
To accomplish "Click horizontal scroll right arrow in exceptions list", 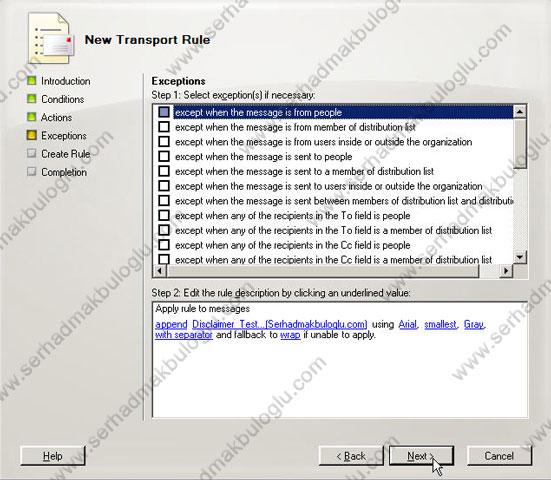I will pyautogui.click(x=506, y=271).
